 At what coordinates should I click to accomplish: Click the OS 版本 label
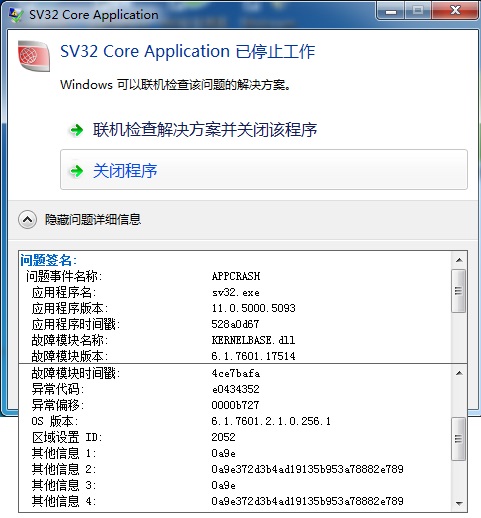[x=55, y=421]
